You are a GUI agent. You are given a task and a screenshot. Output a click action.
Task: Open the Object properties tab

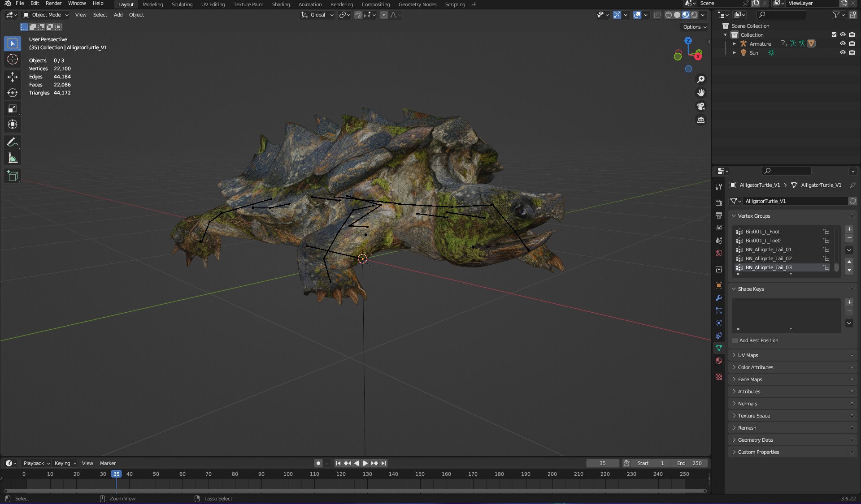(719, 285)
